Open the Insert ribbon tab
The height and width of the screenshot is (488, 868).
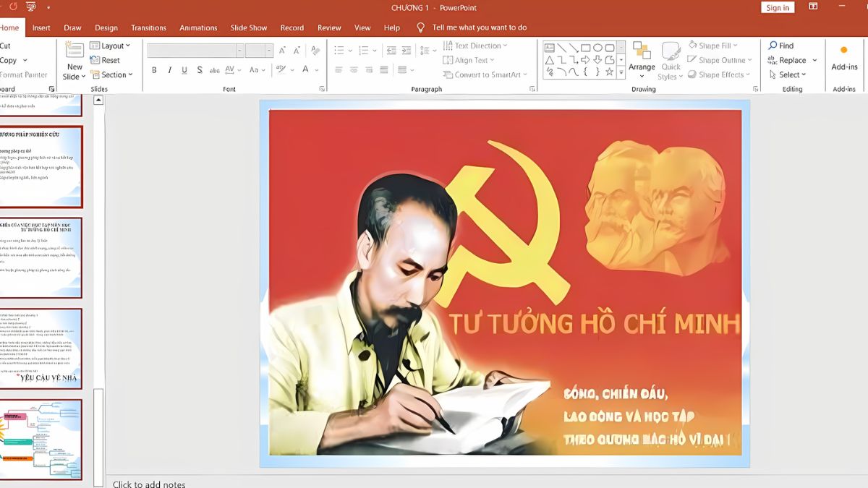pos(41,27)
